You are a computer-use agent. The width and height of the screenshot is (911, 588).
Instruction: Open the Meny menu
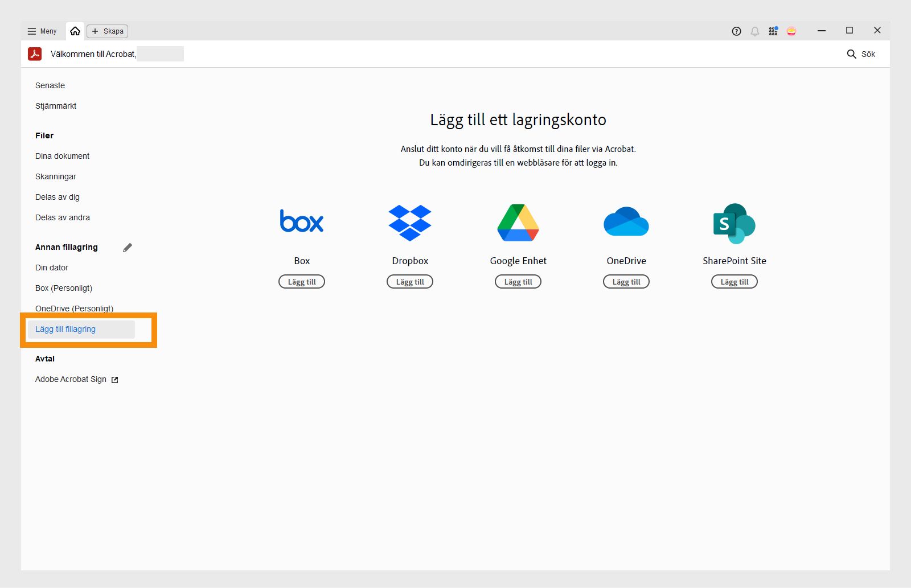point(42,31)
